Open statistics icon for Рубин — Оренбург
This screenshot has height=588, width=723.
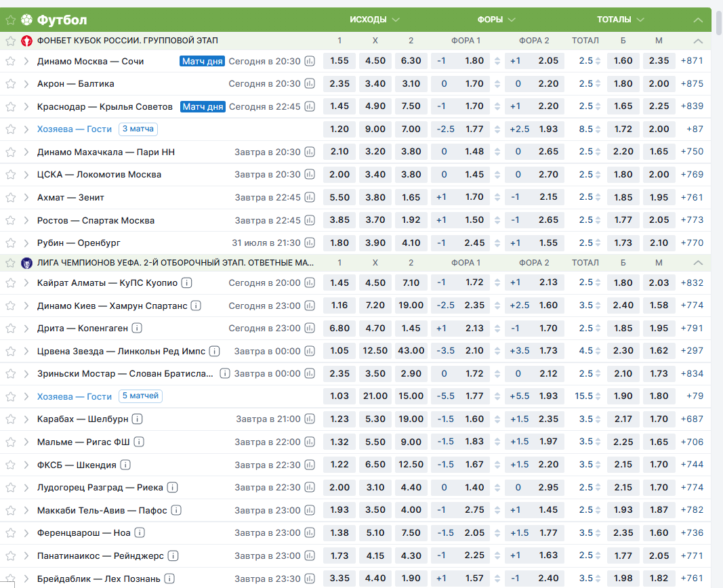coord(310,243)
